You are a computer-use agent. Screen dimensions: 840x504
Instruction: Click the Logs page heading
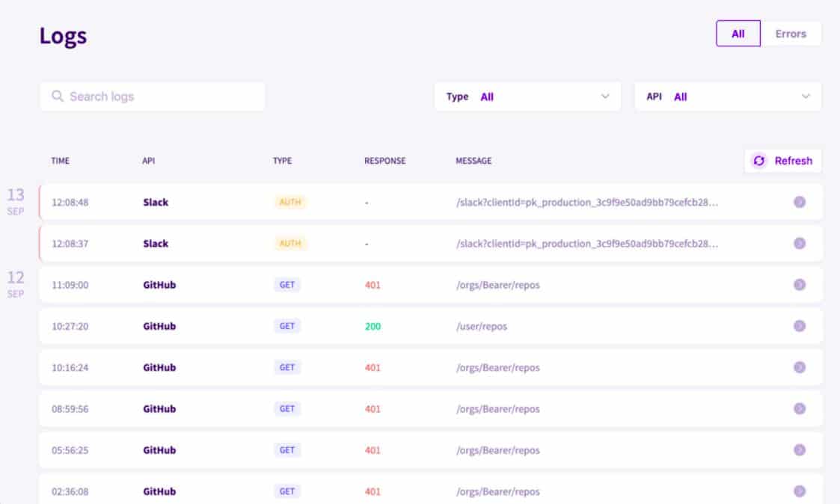pos(63,36)
